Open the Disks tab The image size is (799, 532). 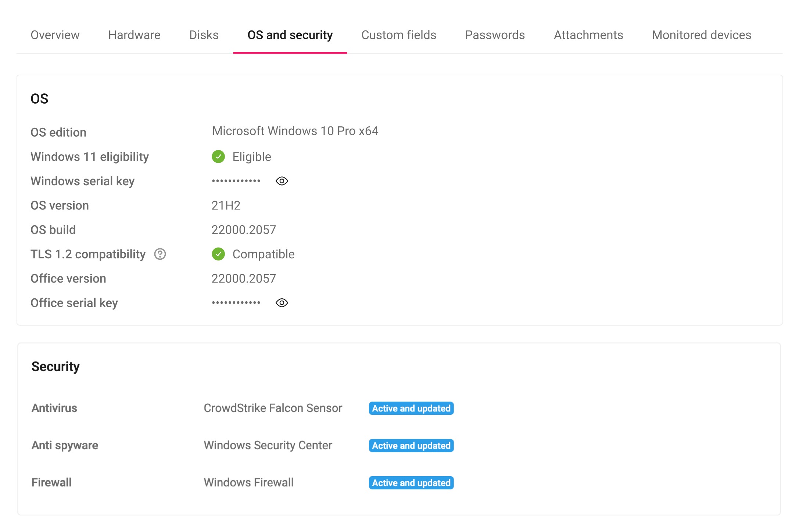204,35
